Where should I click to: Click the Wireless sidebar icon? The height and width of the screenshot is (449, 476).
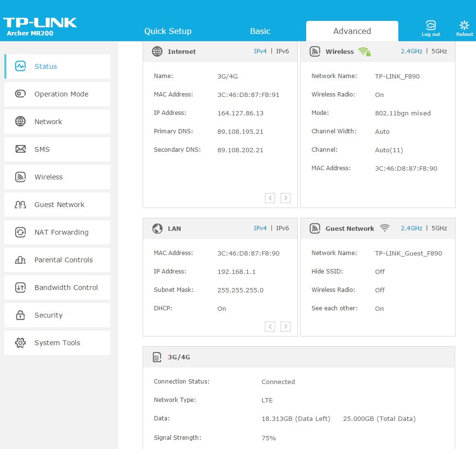[x=20, y=176]
